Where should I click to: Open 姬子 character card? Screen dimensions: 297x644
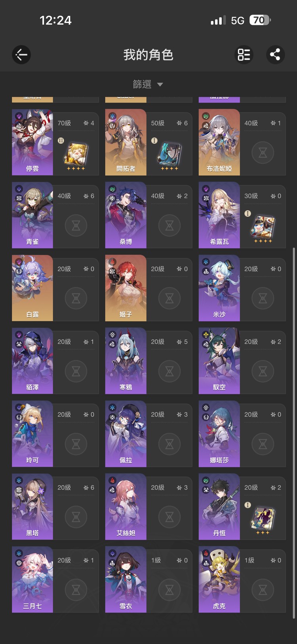coord(148,288)
